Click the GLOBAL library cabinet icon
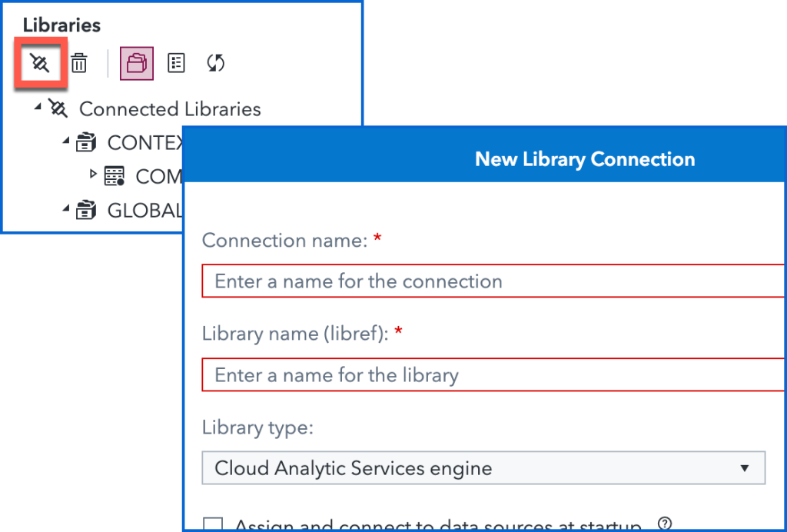The height and width of the screenshot is (532, 787). 86,210
